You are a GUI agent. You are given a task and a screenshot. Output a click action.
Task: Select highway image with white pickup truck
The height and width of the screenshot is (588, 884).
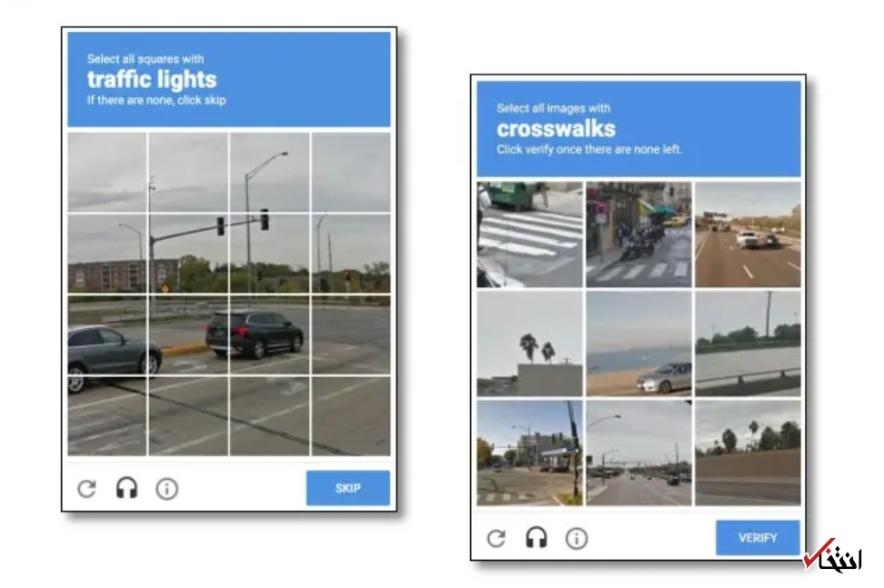[748, 234]
